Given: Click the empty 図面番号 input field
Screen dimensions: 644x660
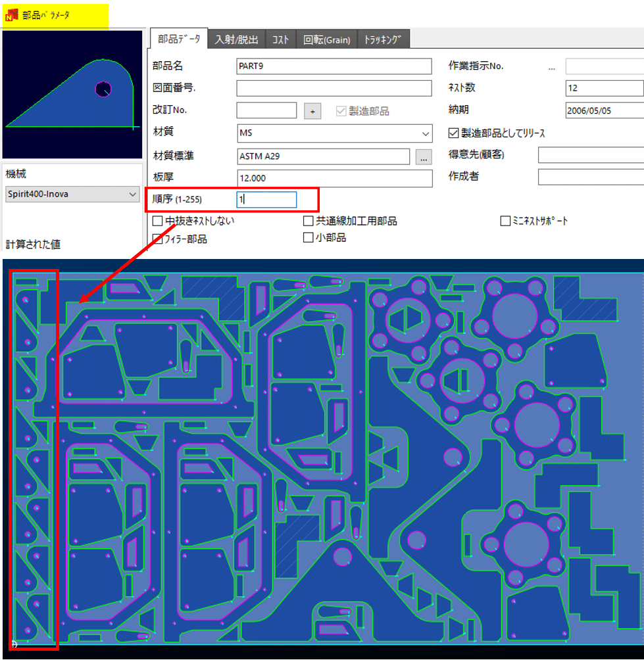Looking at the screenshot, I should [x=334, y=88].
